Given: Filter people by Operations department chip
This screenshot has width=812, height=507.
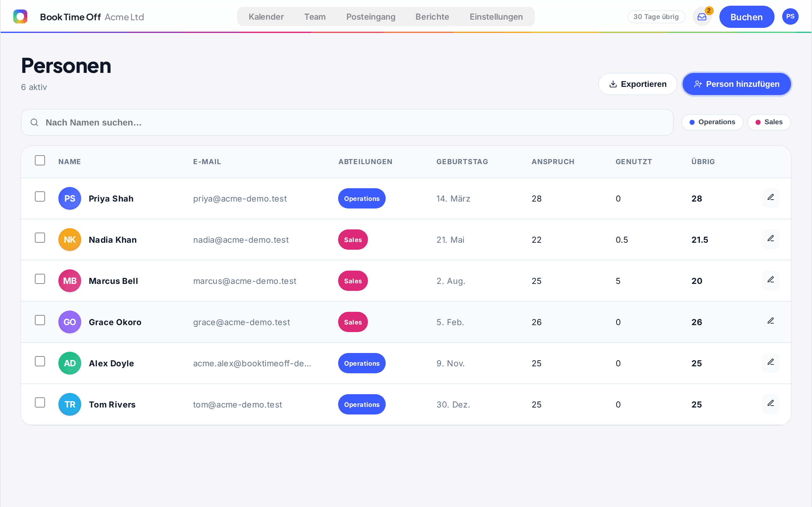Looking at the screenshot, I should 712,122.
